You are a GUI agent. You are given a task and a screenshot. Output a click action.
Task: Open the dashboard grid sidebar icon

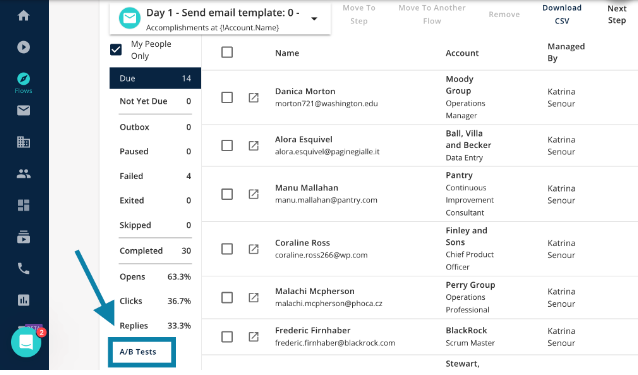[x=24, y=205]
